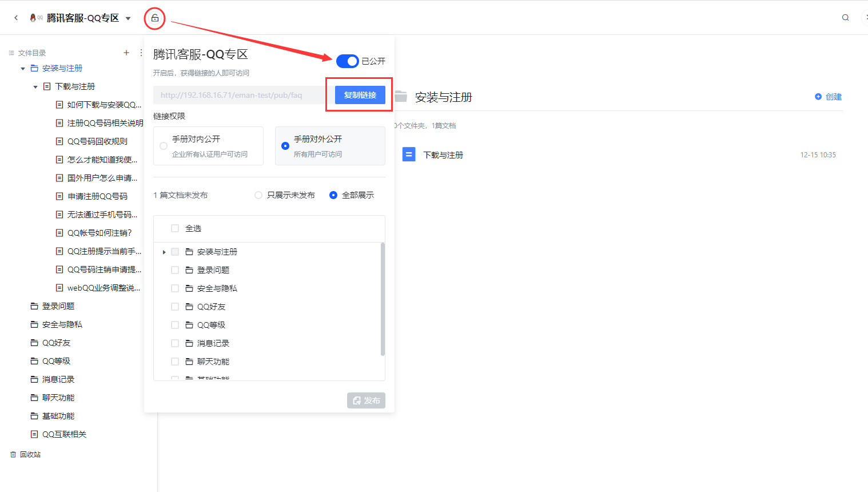
Task: Click the 文件目录 list icon
Action: (10, 52)
